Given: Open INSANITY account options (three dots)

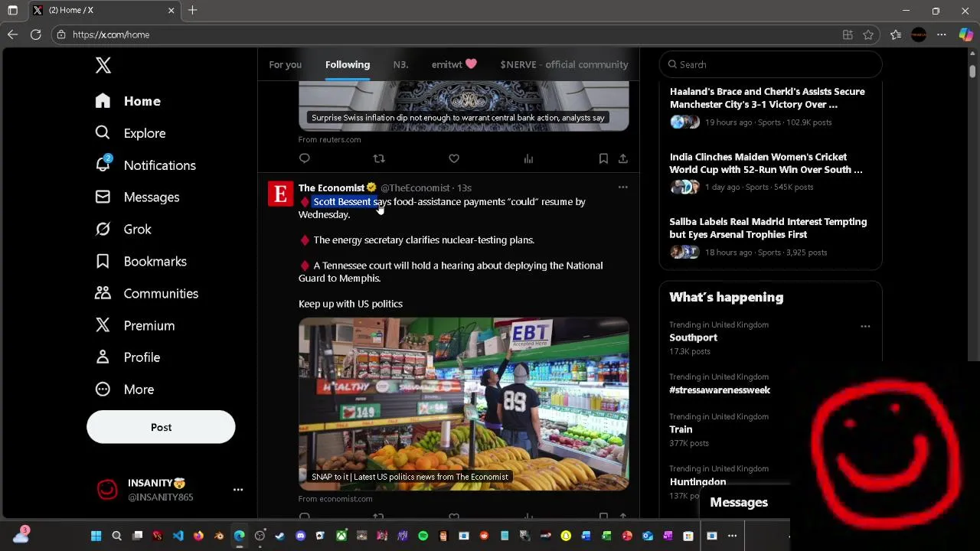Looking at the screenshot, I should [x=238, y=490].
